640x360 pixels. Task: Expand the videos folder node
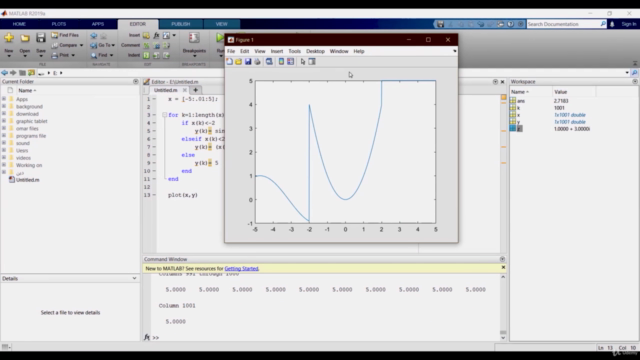(4, 158)
